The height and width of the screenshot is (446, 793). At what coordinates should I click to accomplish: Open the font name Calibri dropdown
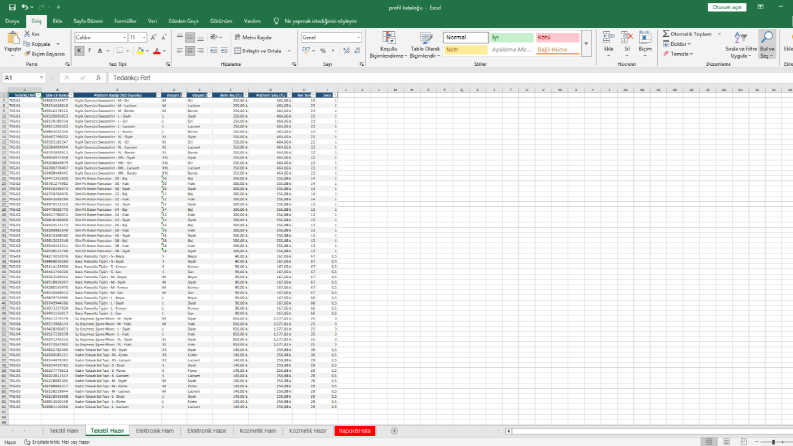pos(124,37)
